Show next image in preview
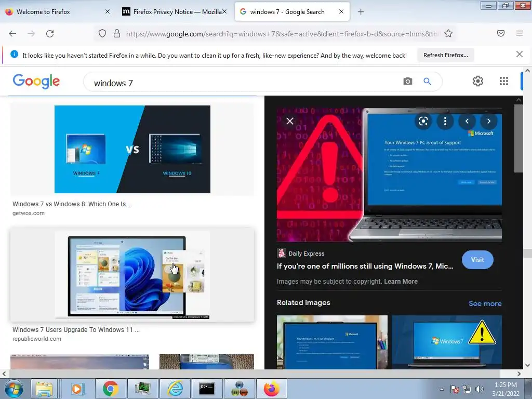Viewport: 532px width, 399px height. pos(488,121)
